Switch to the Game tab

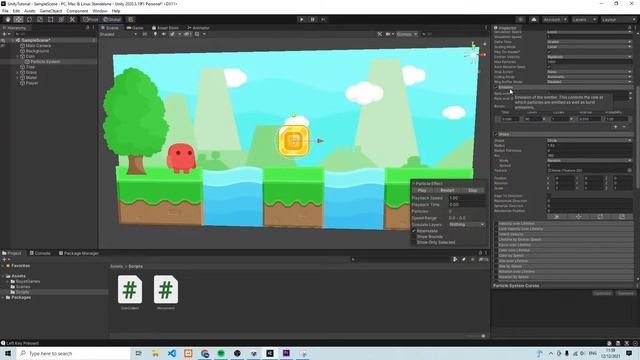tap(135, 28)
